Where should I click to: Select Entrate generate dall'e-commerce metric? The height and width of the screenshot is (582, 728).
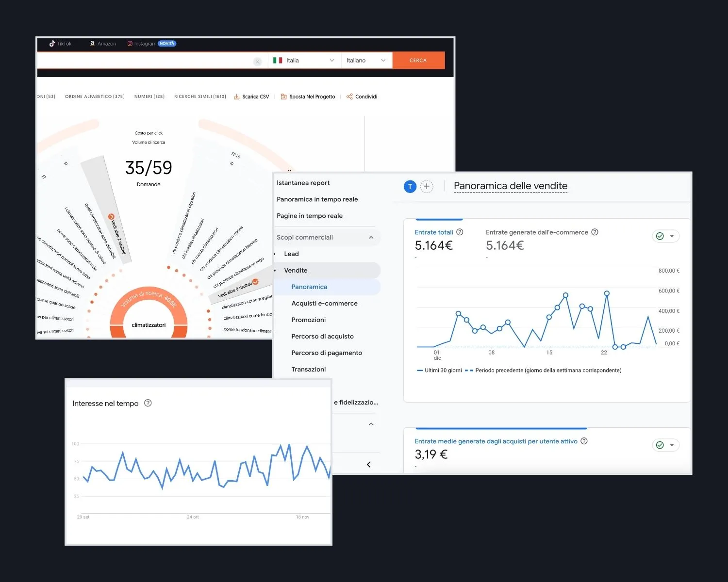[x=537, y=232]
